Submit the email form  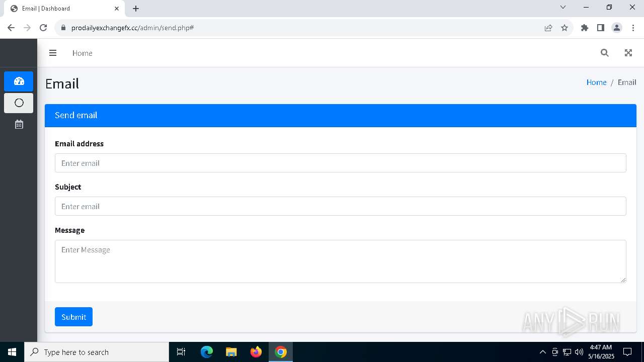click(x=73, y=317)
